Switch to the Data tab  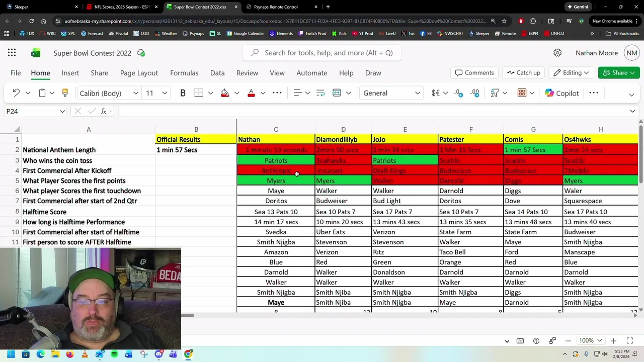(x=217, y=73)
